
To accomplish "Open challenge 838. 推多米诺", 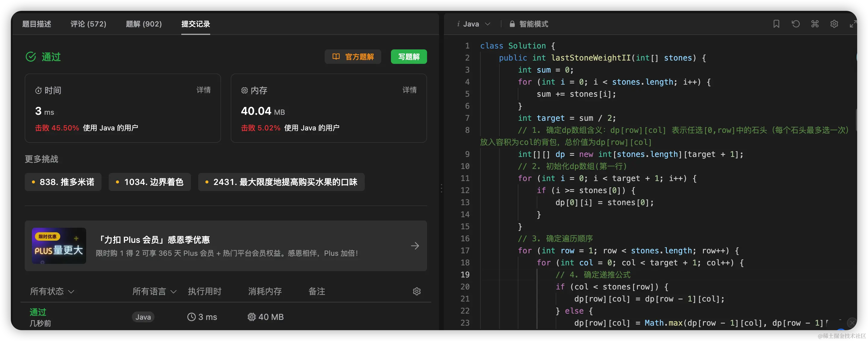I will pyautogui.click(x=63, y=182).
